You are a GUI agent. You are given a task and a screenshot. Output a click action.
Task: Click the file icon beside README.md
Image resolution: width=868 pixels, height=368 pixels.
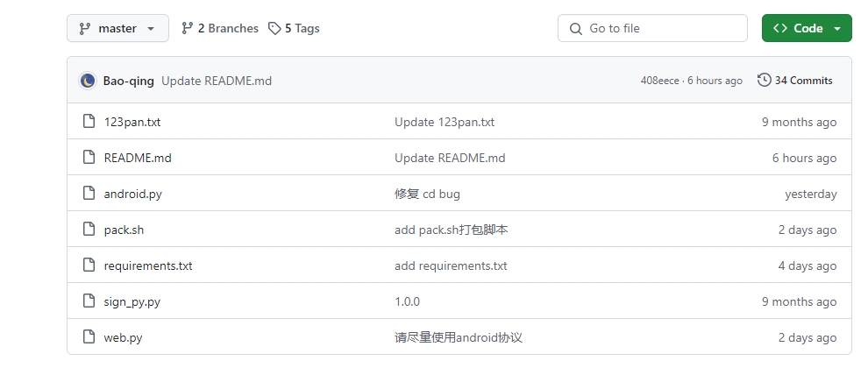[89, 158]
